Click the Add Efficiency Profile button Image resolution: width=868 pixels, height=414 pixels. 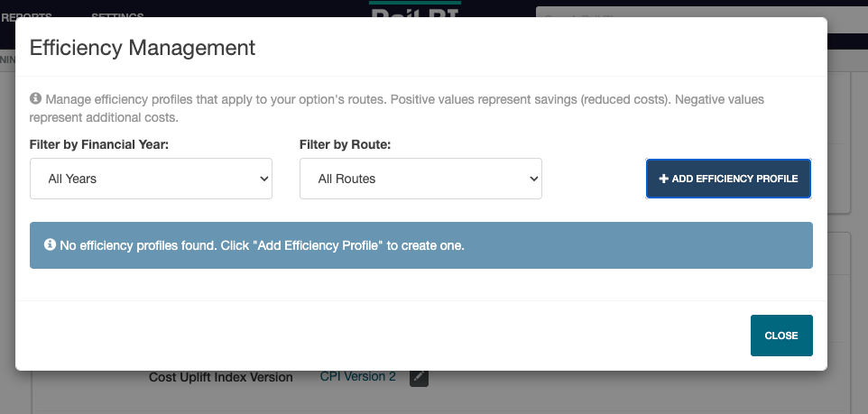tap(728, 179)
